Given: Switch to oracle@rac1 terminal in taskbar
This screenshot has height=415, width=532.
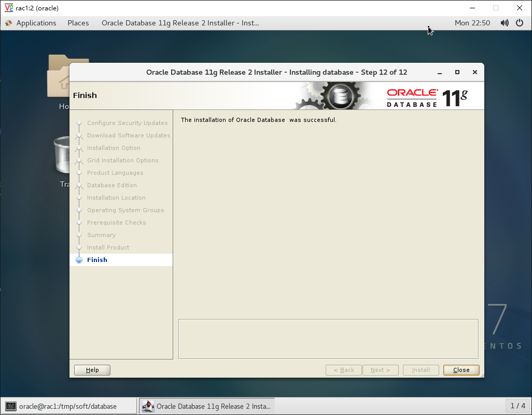Looking at the screenshot, I should click(x=69, y=406).
